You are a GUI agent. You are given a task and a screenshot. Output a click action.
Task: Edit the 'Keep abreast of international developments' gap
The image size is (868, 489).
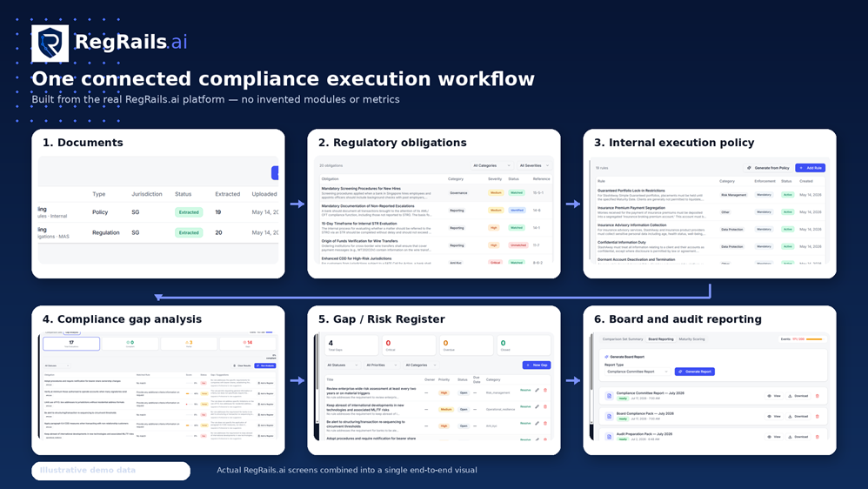point(537,406)
